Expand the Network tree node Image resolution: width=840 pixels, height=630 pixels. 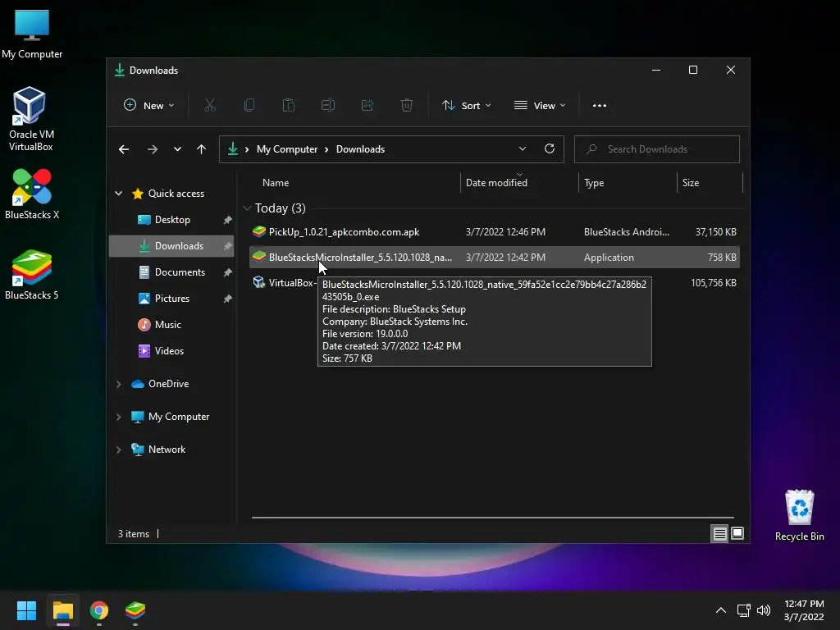pos(119,450)
